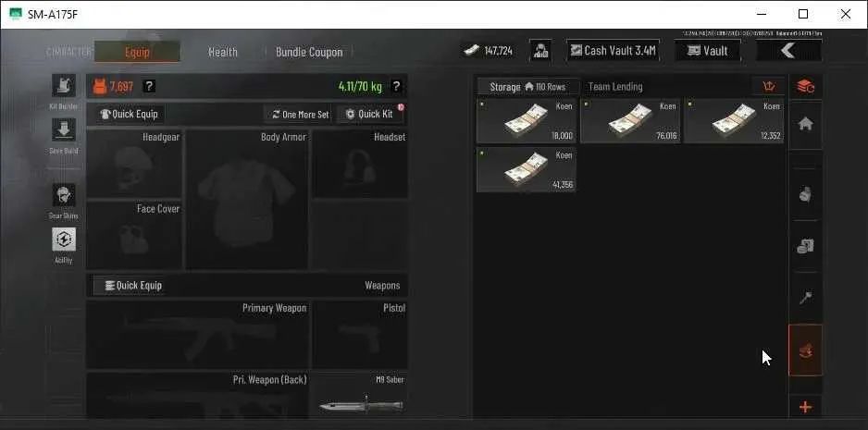Select the all-items stack filter icon
This screenshot has height=430, width=868.
[x=805, y=86]
